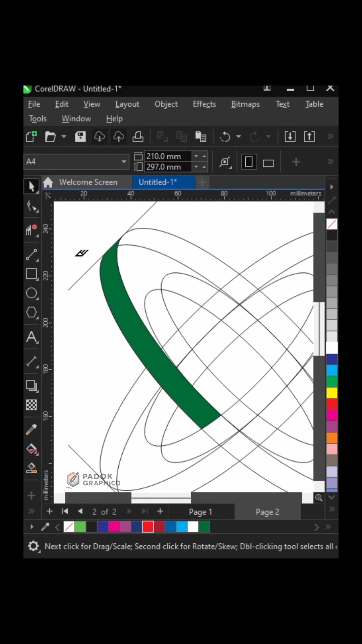Open the Bitmaps menu
The image size is (362, 644).
tap(245, 104)
